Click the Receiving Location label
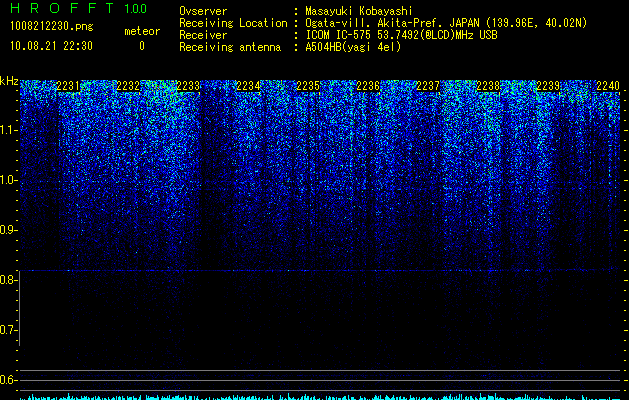Screen dimensions: 629x400 (x=233, y=23)
